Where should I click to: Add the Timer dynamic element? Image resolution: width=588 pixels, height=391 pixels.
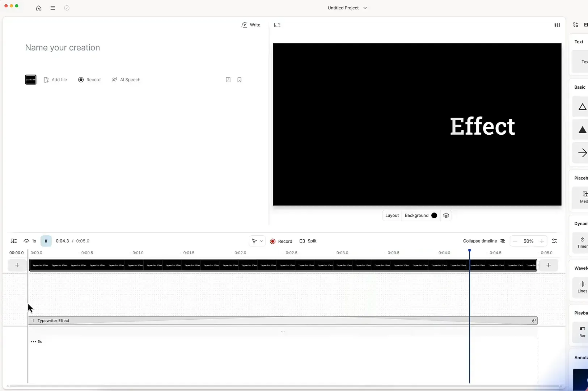[582, 243]
